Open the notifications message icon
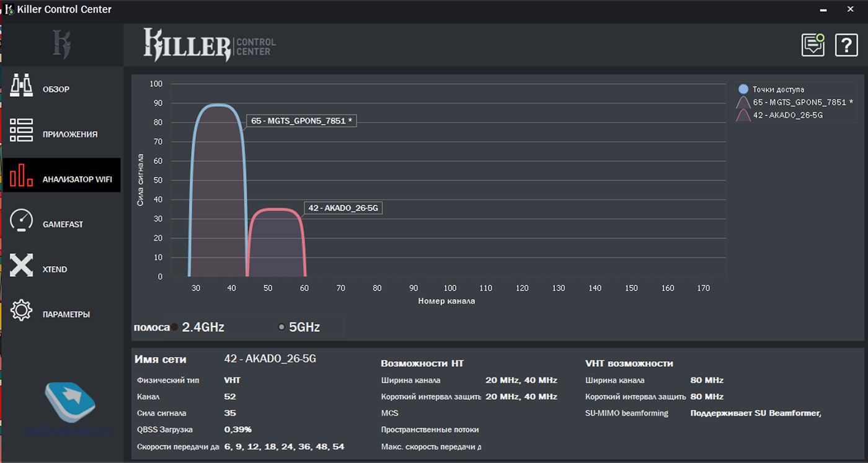Viewport: 868px width, 463px height. 813,45
